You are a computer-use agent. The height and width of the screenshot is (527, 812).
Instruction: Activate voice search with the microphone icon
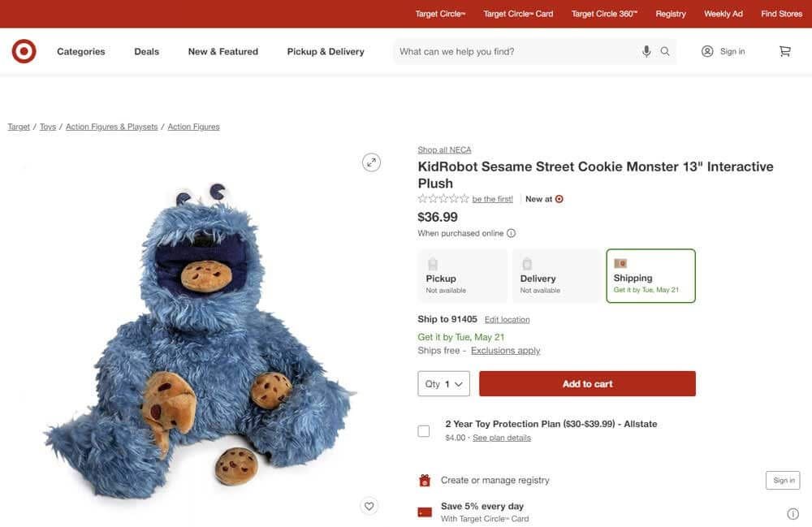coord(646,50)
